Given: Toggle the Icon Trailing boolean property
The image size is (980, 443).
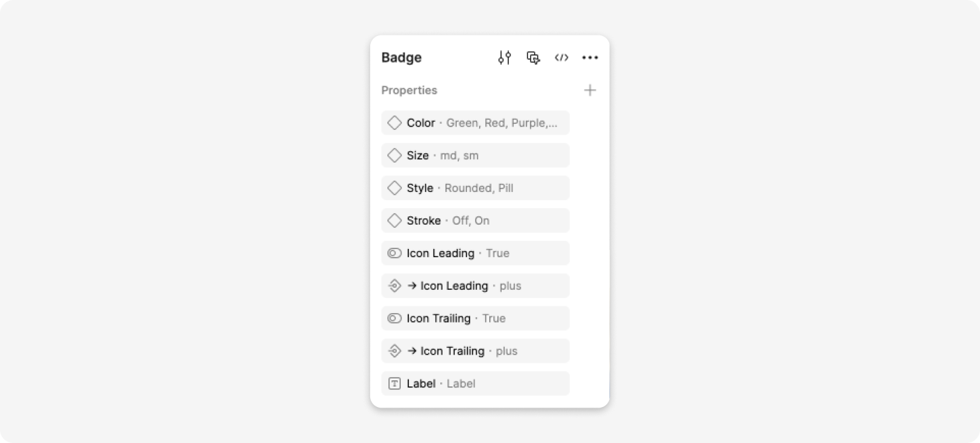Looking at the screenshot, I should tap(395, 318).
